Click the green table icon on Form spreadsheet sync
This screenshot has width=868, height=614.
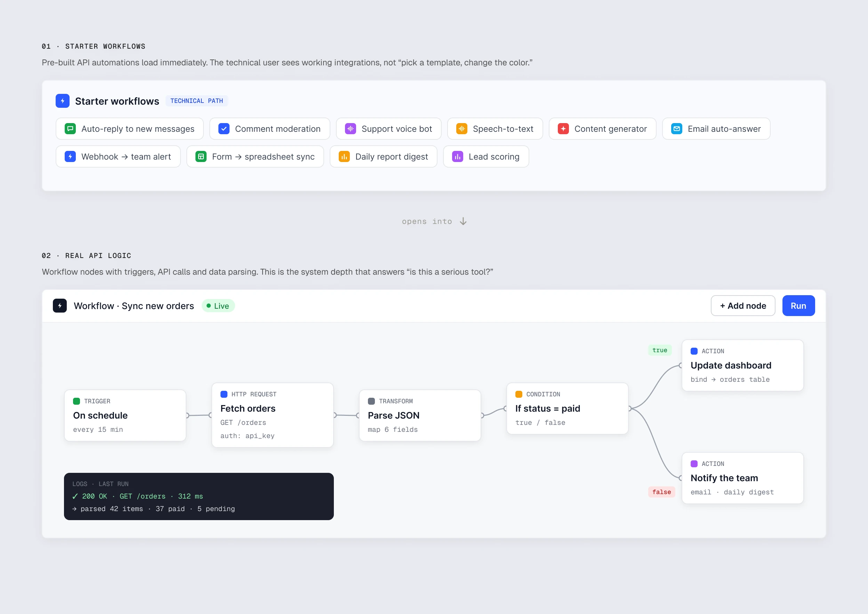(x=201, y=156)
